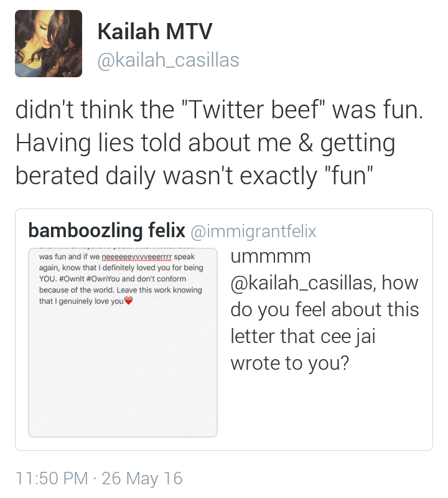Enlarge the letter screenshot in quoted tweet
Screen dimensions: 448x498
(123, 342)
